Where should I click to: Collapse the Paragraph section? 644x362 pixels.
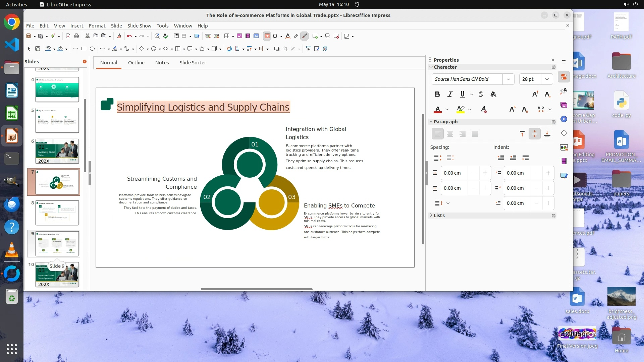tap(431, 122)
